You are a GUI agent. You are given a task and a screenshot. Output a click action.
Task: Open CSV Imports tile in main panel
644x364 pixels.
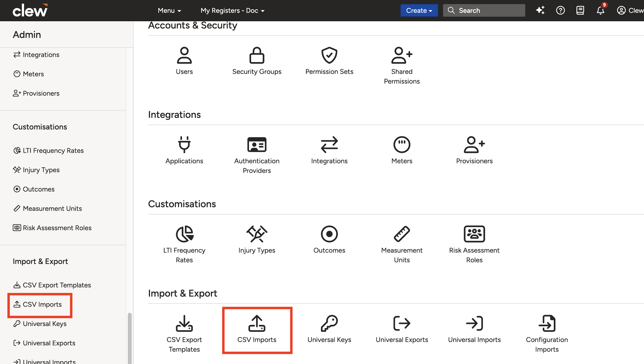pos(257,329)
